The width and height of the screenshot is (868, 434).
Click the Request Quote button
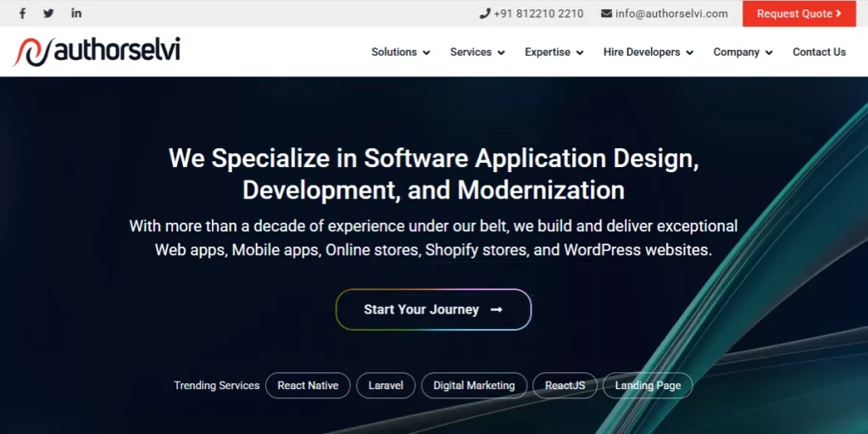(798, 14)
